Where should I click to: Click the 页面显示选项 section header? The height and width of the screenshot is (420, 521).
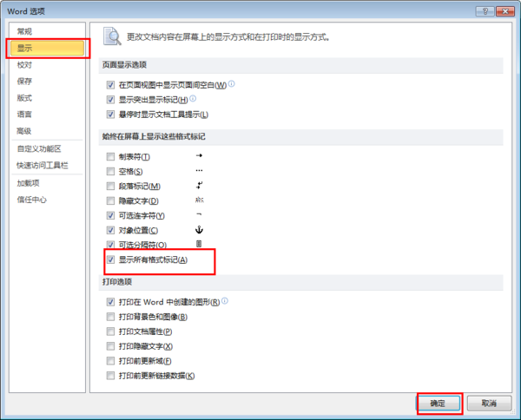click(x=124, y=65)
